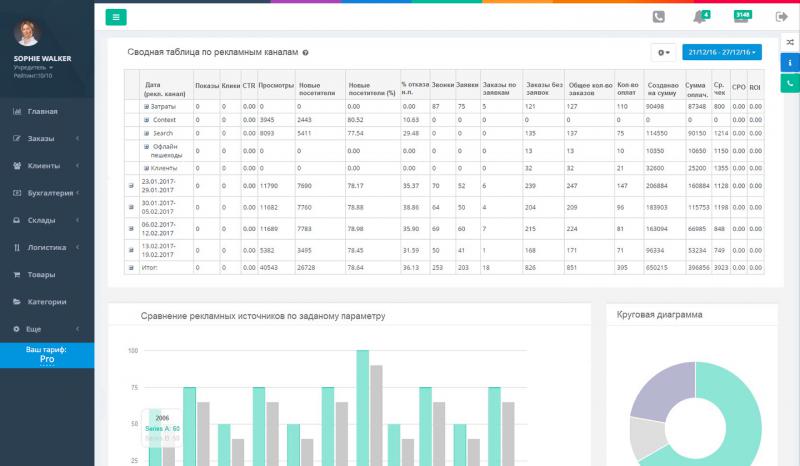Image resolution: width=800 pixels, height=466 pixels.
Task: Expand the Search channel row
Action: [x=146, y=132]
